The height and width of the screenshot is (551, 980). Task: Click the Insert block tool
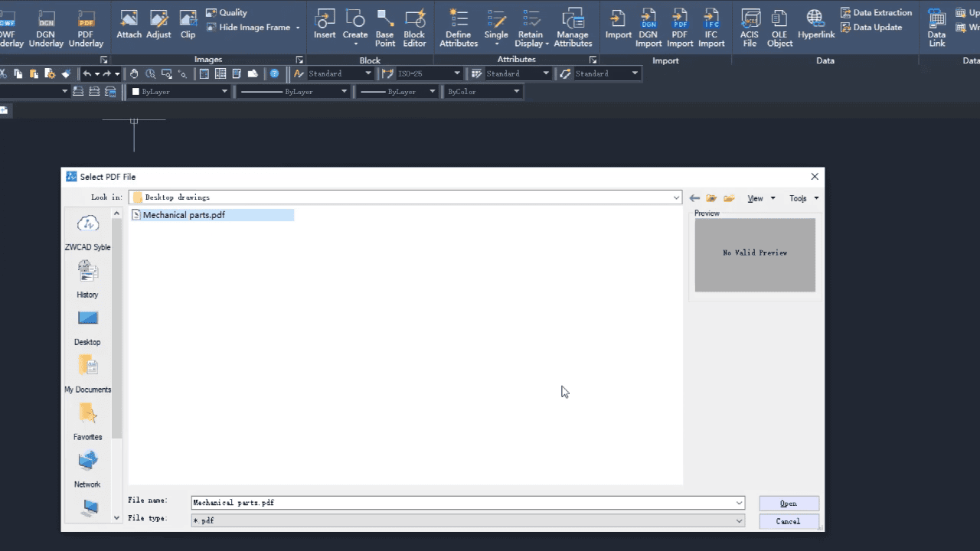pyautogui.click(x=325, y=24)
